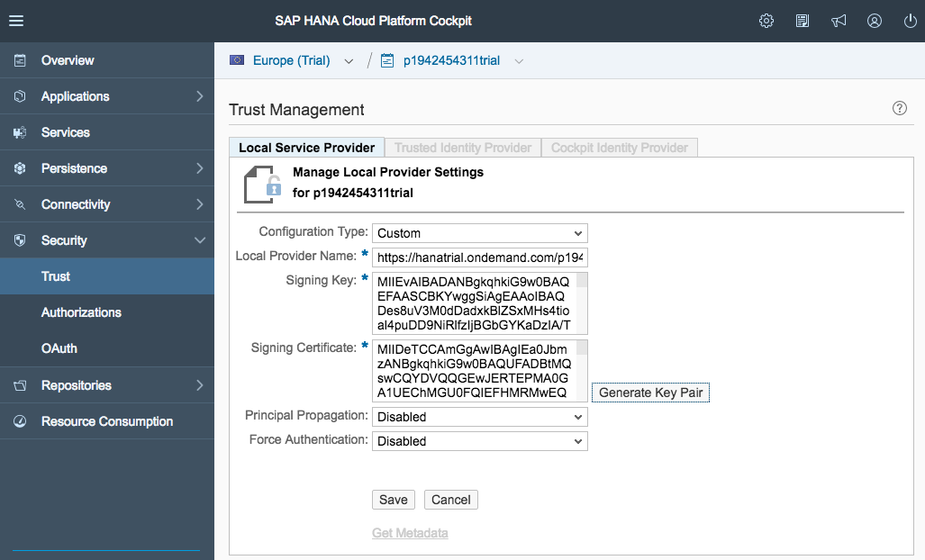The image size is (925, 560).
Task: Click the power logout icon
Action: 911,21
